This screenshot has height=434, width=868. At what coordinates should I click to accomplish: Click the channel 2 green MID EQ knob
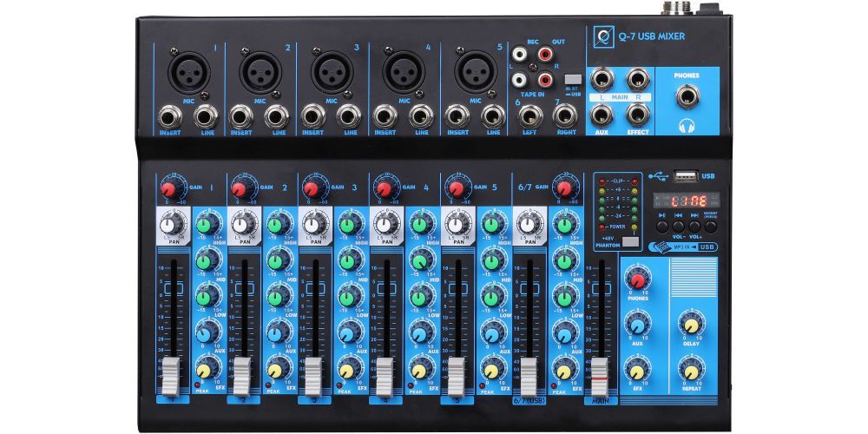click(x=276, y=261)
